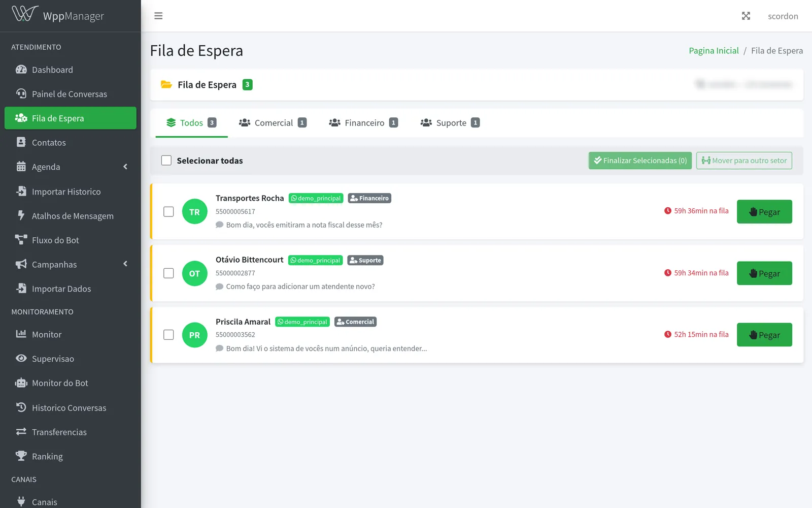Click the Importar Dados file icon
The height and width of the screenshot is (508, 812).
21,289
